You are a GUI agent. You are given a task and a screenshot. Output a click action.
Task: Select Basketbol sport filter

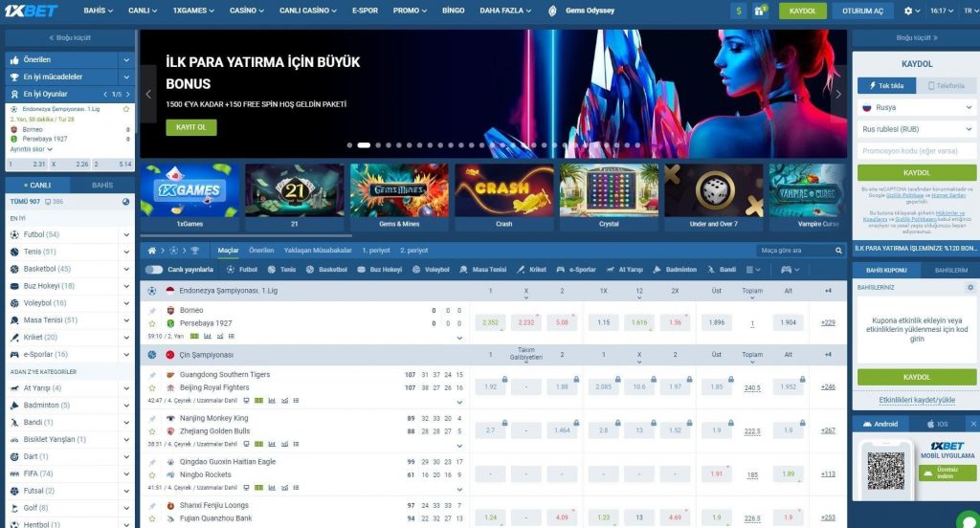[x=326, y=270]
